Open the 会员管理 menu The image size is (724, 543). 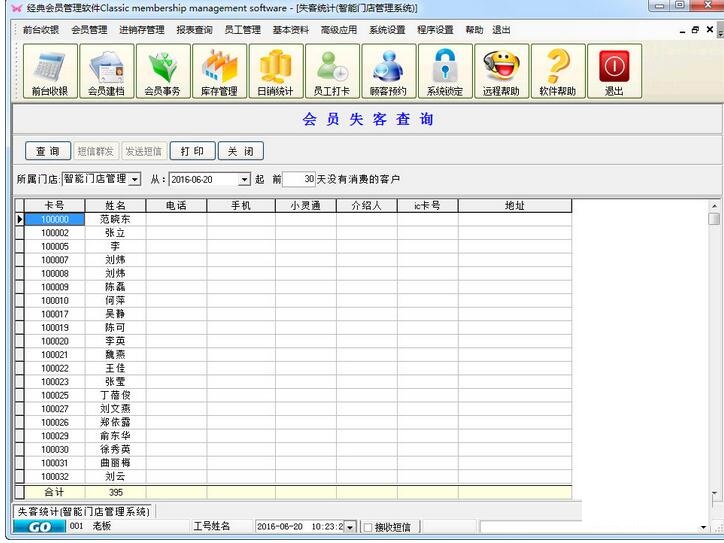coord(89,30)
